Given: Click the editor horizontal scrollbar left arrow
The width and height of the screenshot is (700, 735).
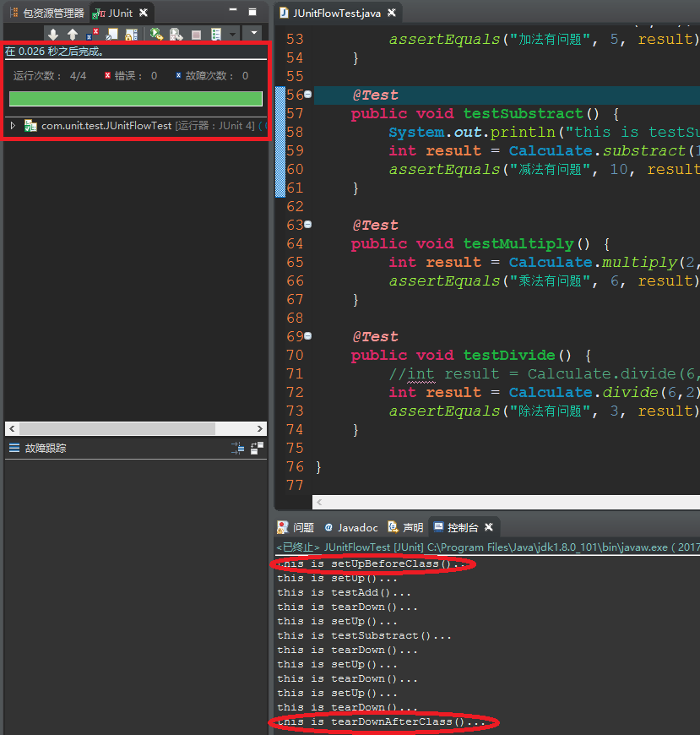Looking at the screenshot, I should click(319, 503).
